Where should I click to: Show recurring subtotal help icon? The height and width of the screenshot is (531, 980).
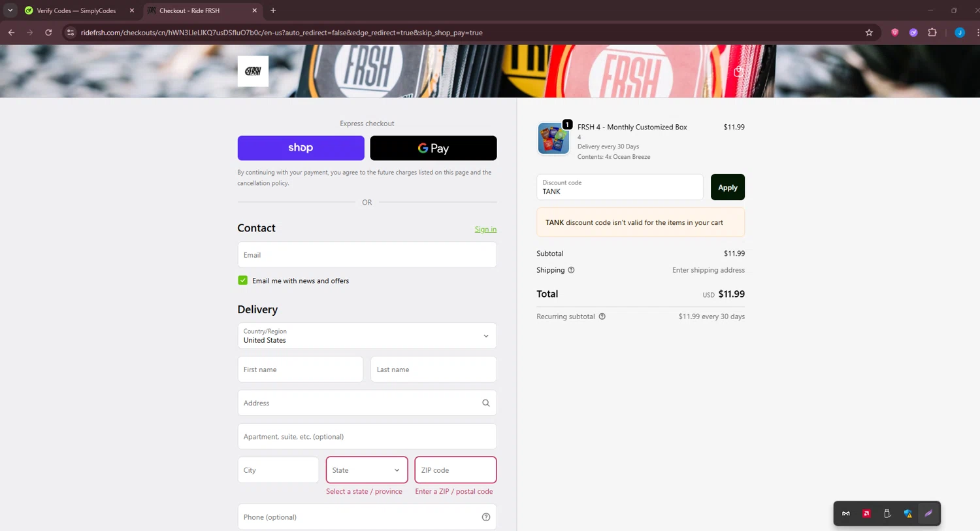[602, 317]
